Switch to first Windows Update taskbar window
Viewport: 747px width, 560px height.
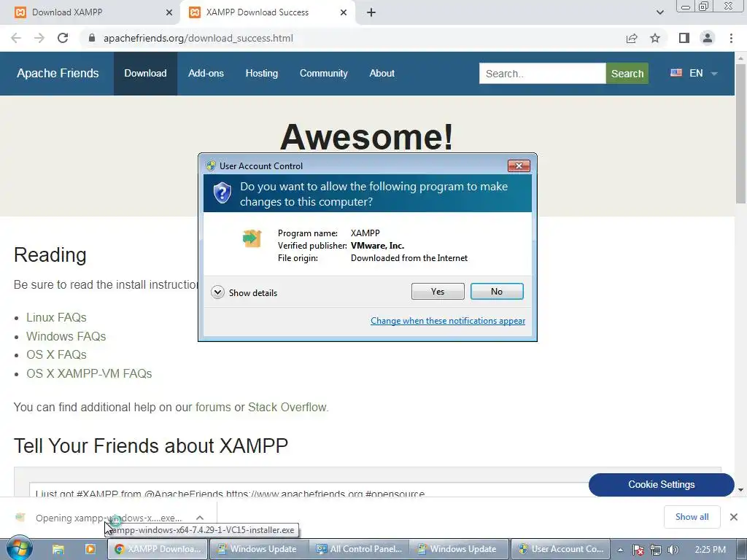pyautogui.click(x=258, y=549)
